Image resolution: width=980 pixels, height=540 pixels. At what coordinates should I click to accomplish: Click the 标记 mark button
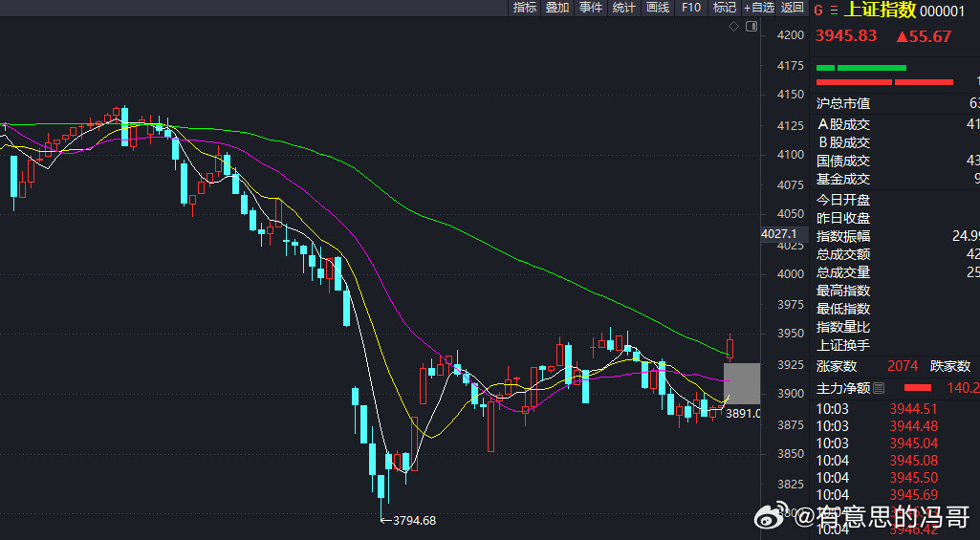click(x=725, y=8)
